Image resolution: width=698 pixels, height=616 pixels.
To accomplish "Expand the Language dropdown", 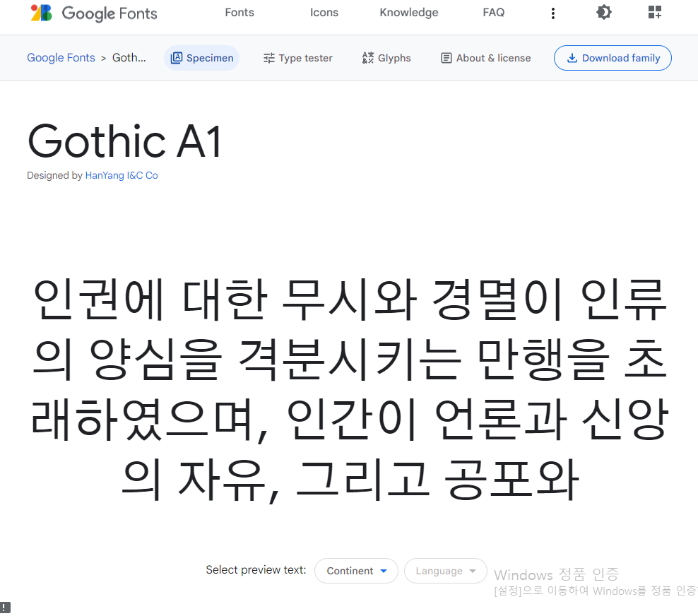I will click(446, 571).
